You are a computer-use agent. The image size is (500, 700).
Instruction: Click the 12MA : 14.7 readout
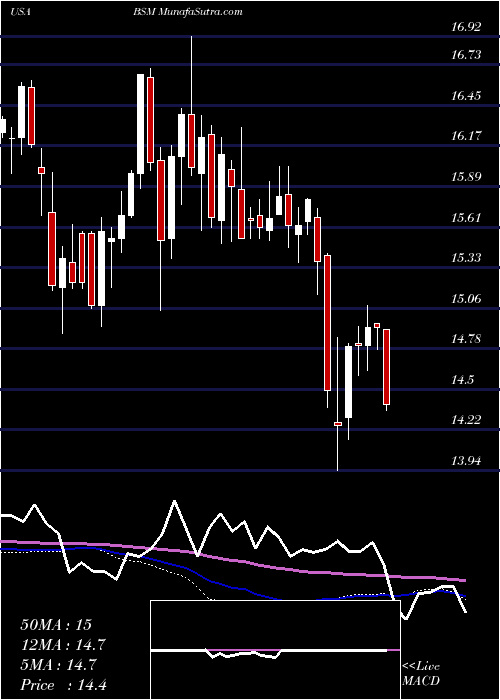(x=63, y=645)
